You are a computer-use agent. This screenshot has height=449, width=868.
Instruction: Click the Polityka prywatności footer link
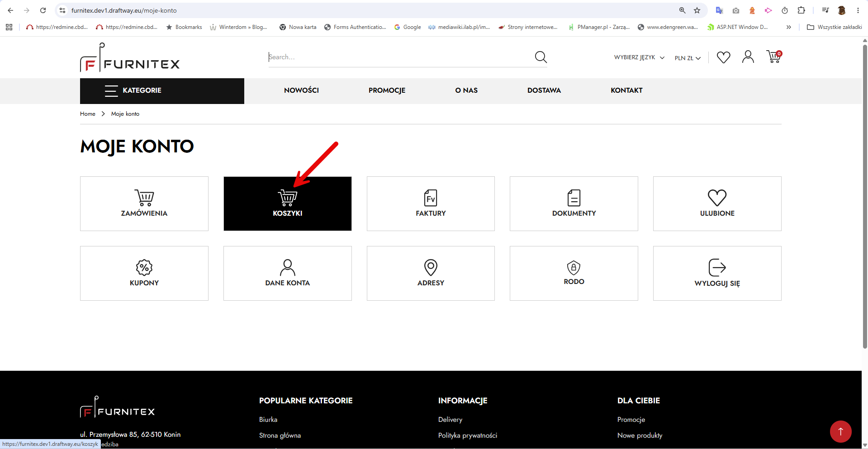pos(468,435)
